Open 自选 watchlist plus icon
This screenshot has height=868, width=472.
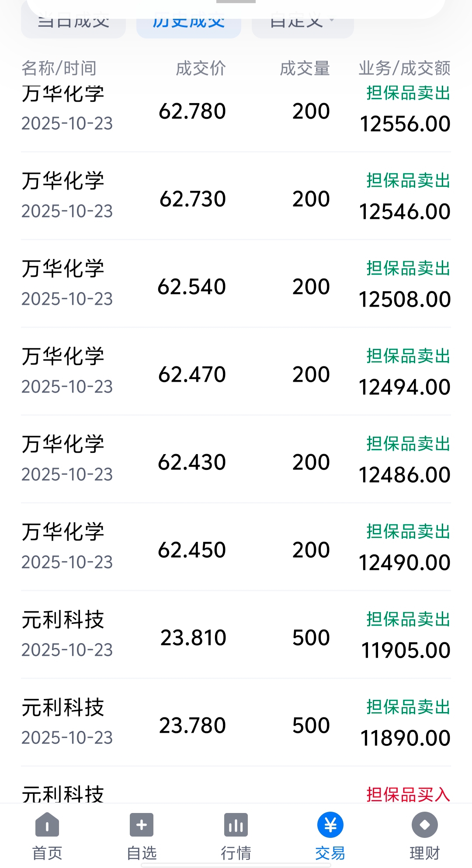pyautogui.click(x=142, y=825)
